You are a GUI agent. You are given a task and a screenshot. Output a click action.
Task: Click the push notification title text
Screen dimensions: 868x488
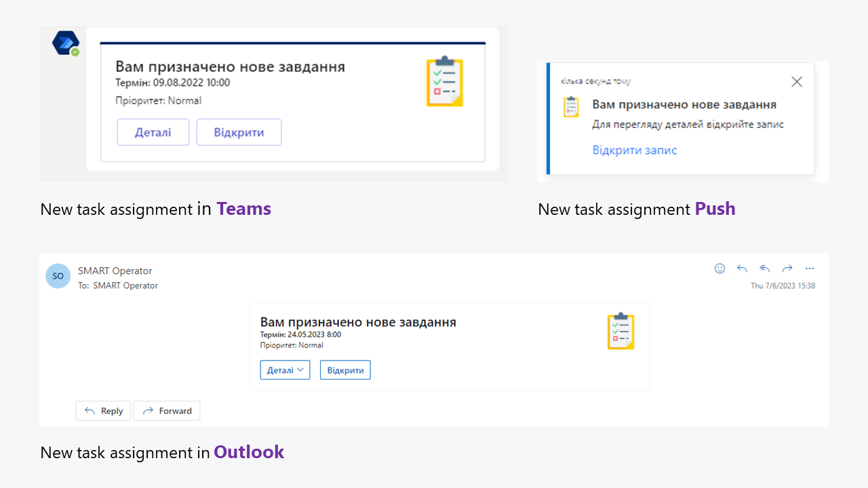pos(684,105)
